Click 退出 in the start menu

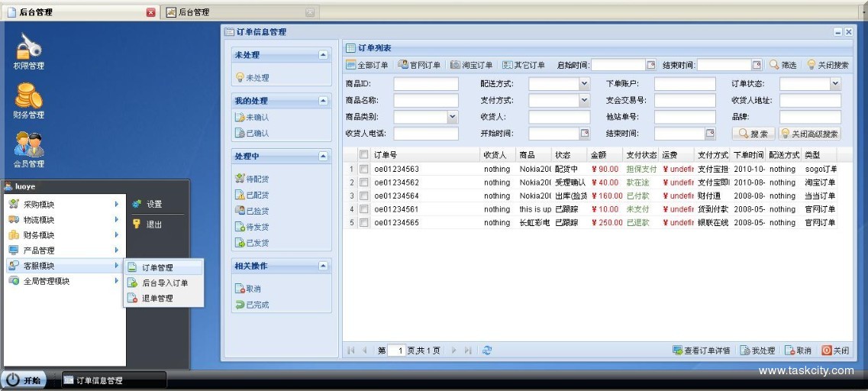[x=147, y=225]
